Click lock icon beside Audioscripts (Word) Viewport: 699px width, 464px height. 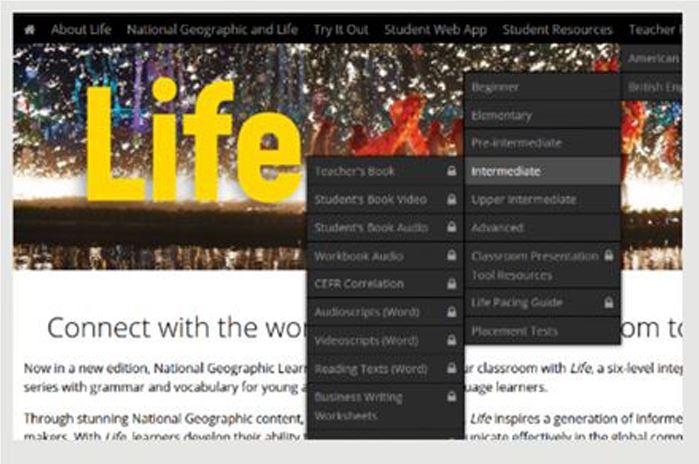[x=452, y=312]
